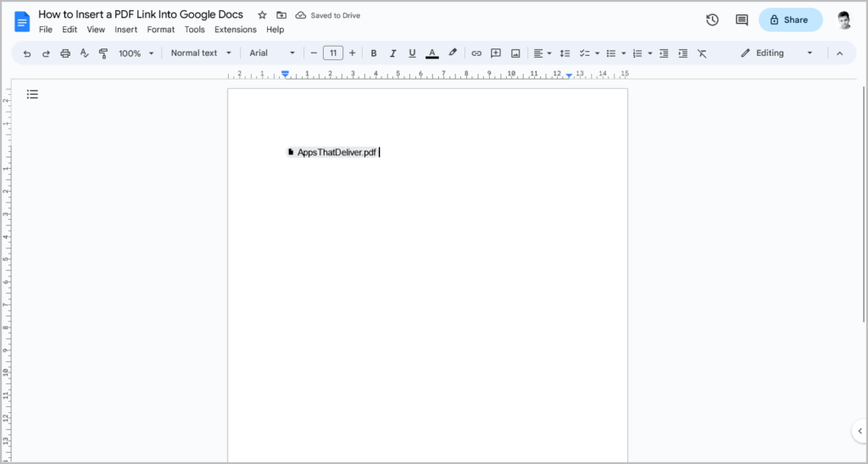Open the comments history icon
Image resolution: width=868 pixels, height=464 pixels.
tap(742, 20)
